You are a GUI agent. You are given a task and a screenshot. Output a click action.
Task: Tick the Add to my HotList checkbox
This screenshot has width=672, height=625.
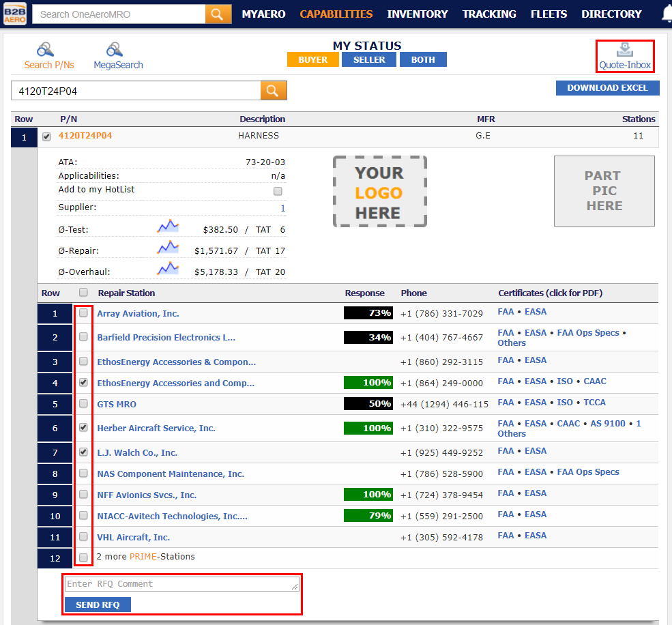pos(278,191)
